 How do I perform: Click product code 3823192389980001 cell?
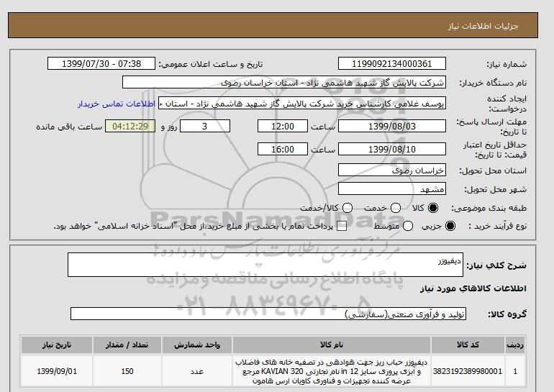pos(468,371)
